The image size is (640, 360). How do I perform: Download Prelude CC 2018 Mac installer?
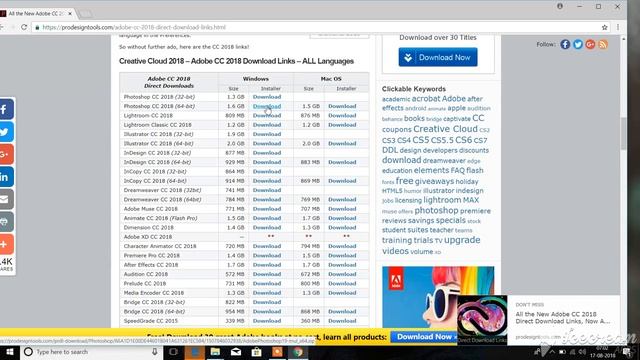point(342,284)
